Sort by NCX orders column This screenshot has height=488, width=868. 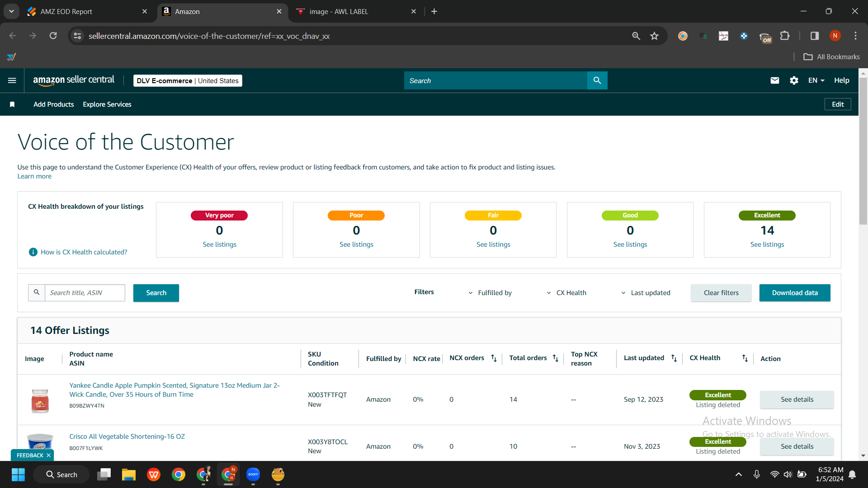pos(494,358)
